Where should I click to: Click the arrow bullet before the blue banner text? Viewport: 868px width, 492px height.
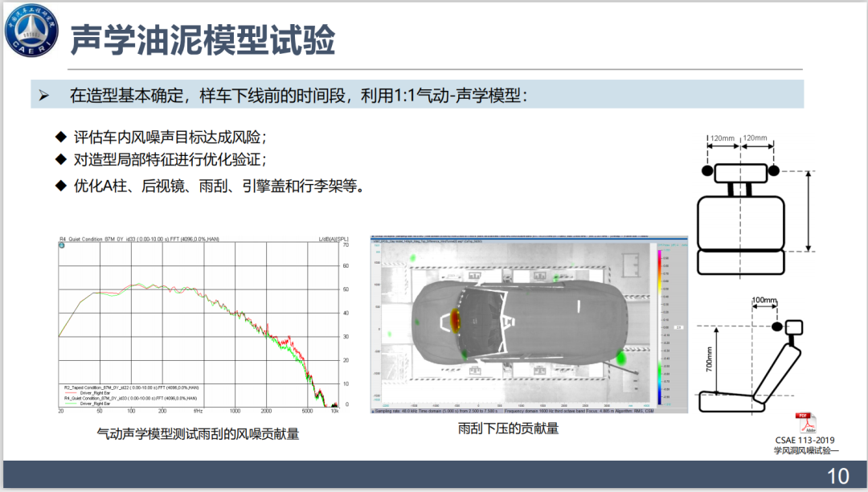tap(44, 96)
